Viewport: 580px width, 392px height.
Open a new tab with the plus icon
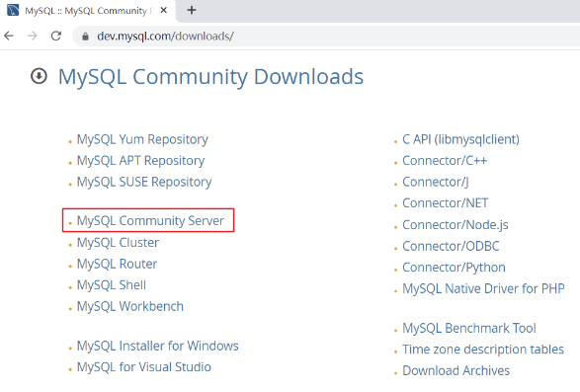coord(192,10)
